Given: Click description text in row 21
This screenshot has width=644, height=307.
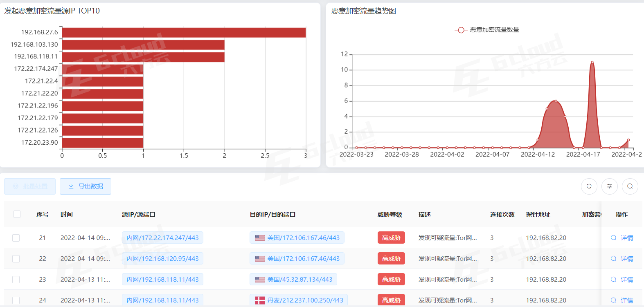Looking at the screenshot, I should [448, 238].
